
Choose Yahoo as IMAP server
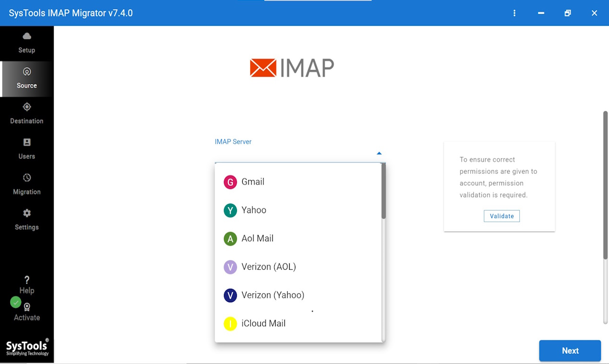tap(253, 210)
